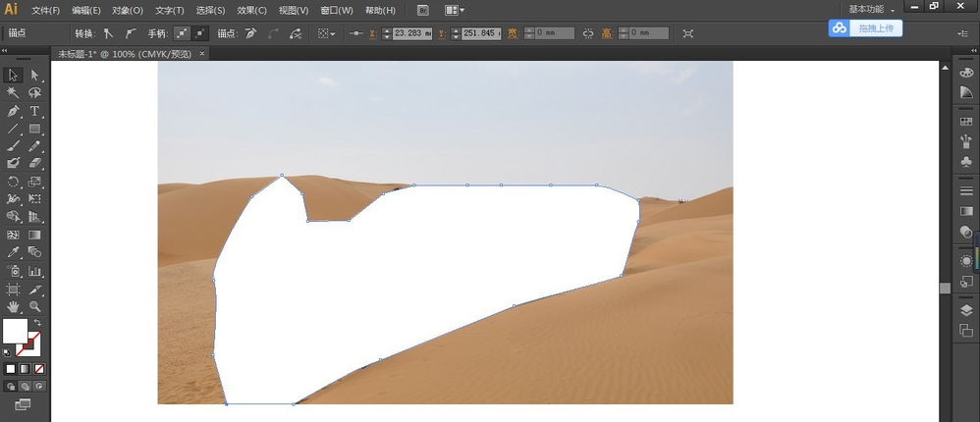Open the 效果(C) menu

[251, 10]
